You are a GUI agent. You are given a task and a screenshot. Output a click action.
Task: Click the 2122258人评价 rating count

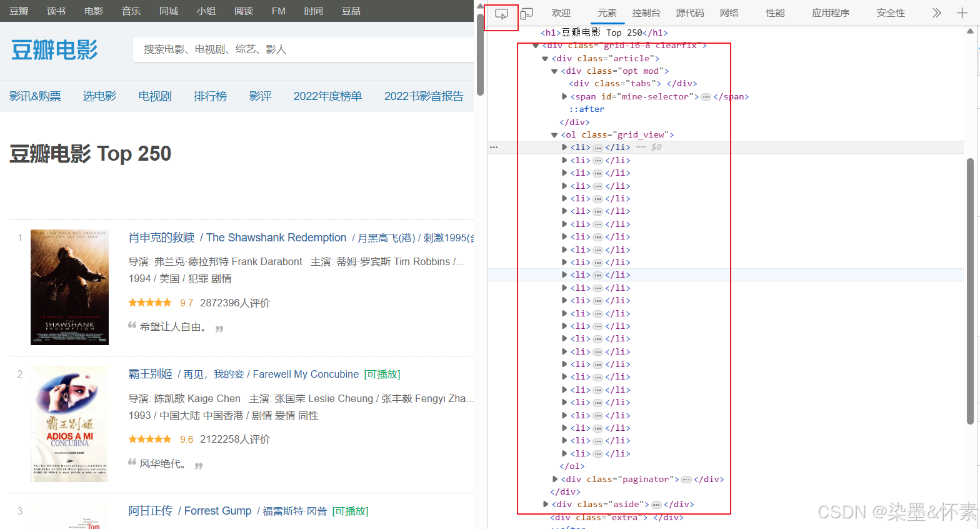tap(235, 440)
